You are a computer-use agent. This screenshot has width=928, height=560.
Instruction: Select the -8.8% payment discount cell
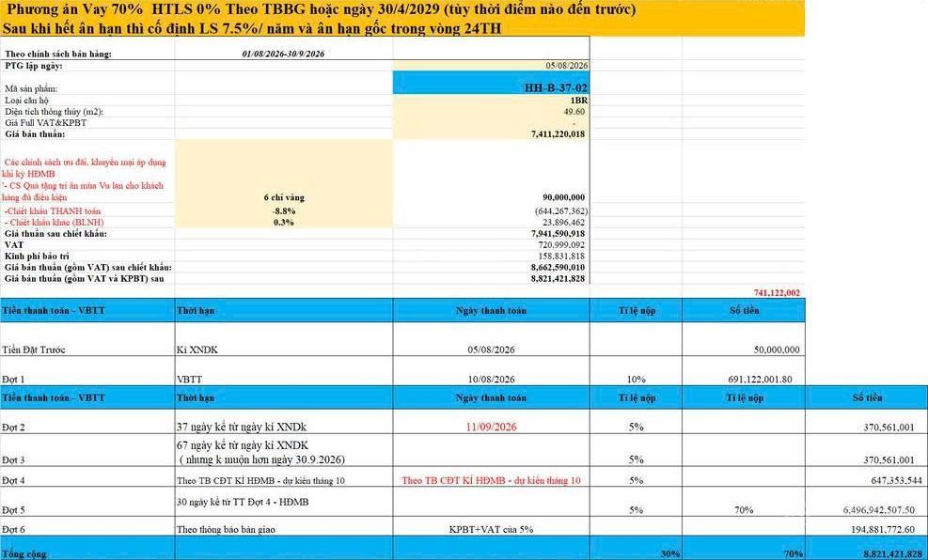[284, 210]
